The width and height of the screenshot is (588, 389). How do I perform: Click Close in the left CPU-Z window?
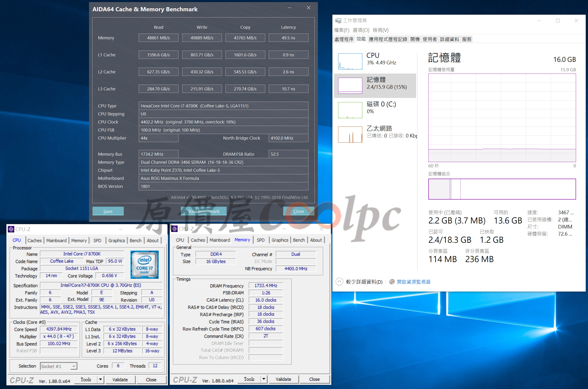(x=151, y=379)
